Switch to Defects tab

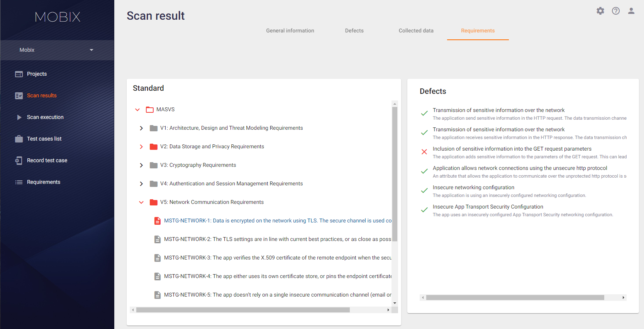coord(354,31)
